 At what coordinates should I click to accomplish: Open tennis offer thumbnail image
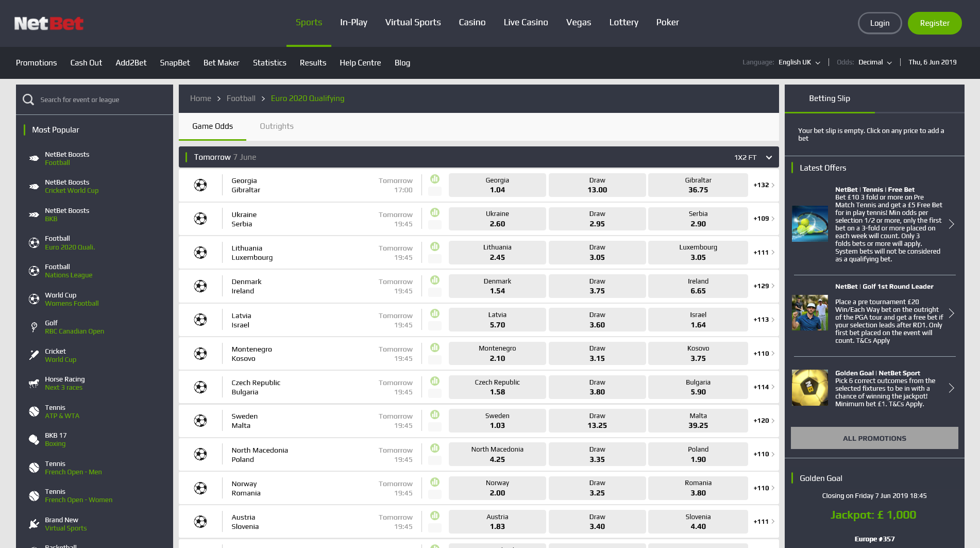click(x=810, y=224)
